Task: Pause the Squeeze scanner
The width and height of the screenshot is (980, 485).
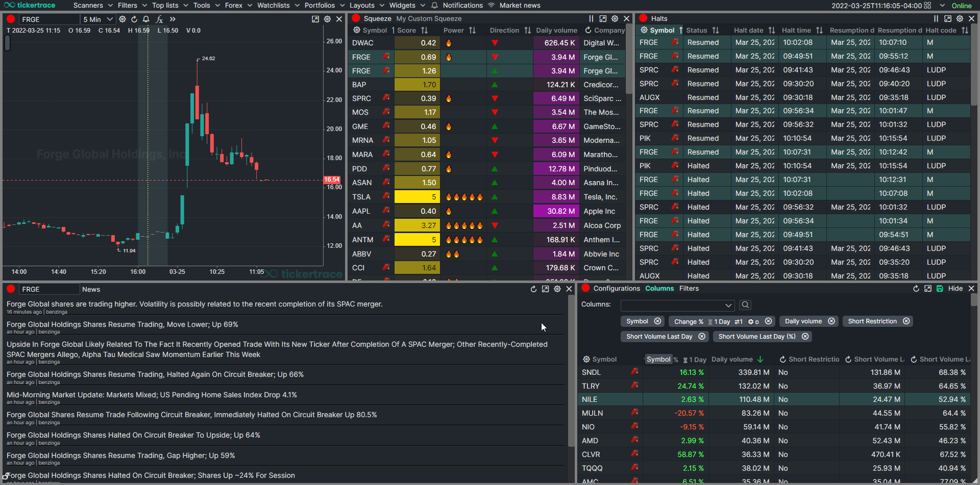Action: pos(591,18)
